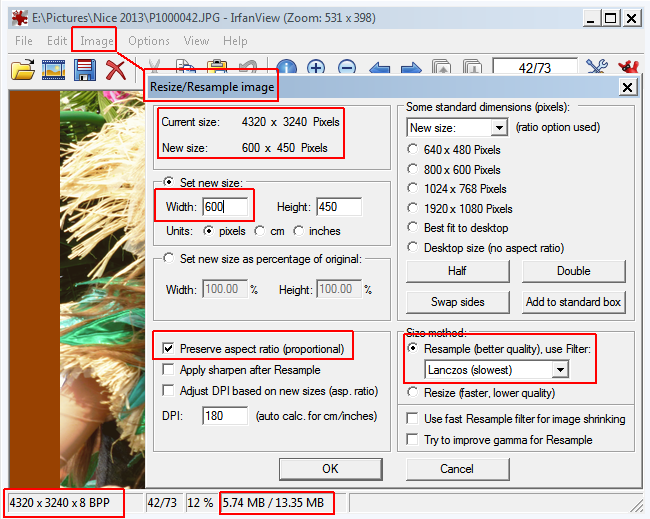Select inches as the unit

tap(299, 231)
